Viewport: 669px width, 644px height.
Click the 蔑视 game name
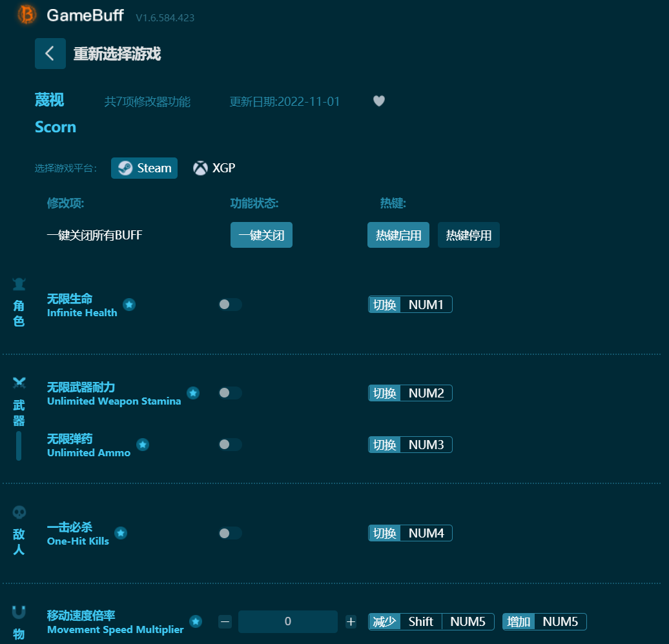[x=50, y=100]
